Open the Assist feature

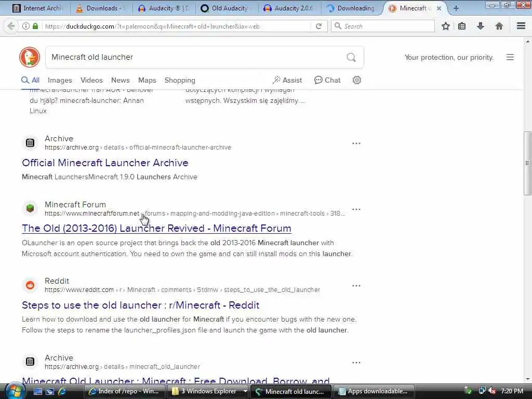click(x=287, y=81)
